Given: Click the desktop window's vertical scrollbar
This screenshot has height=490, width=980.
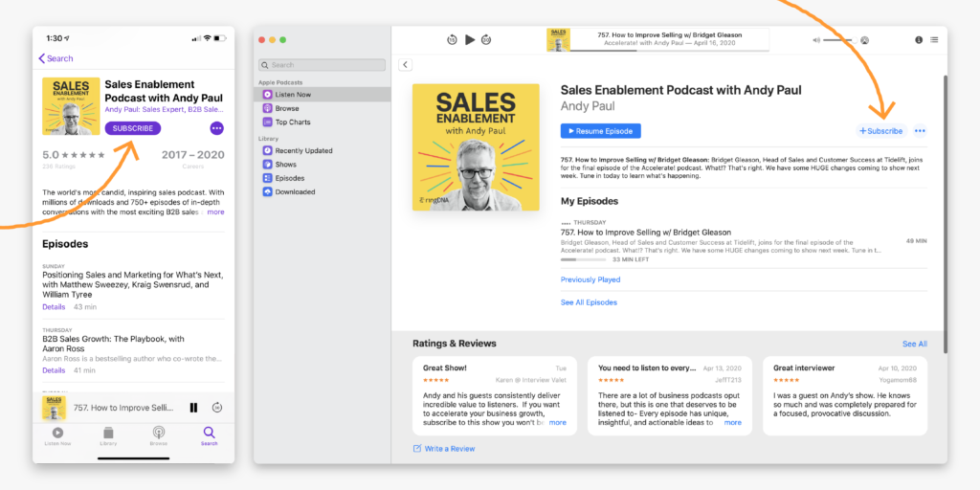Looking at the screenshot, I should (x=944, y=212).
